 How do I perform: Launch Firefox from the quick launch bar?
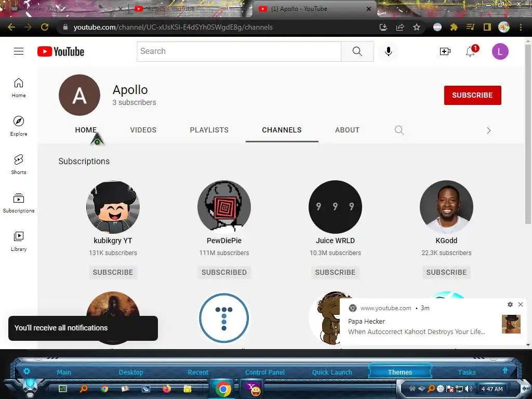click(x=167, y=389)
